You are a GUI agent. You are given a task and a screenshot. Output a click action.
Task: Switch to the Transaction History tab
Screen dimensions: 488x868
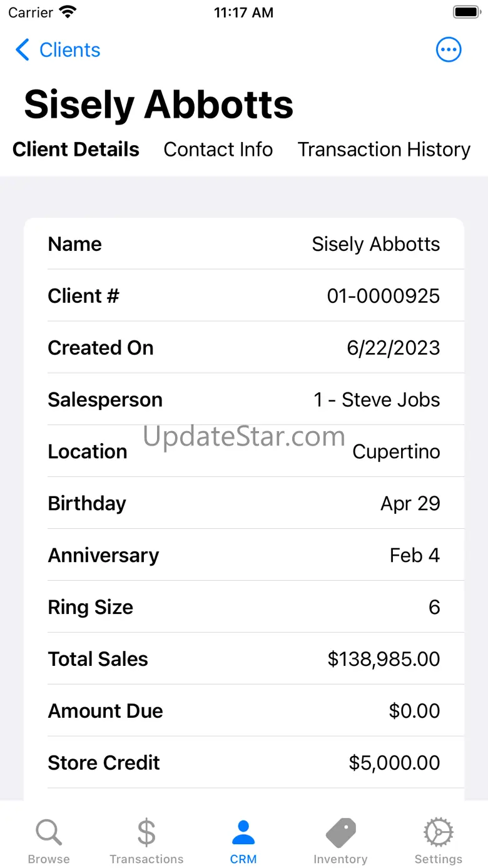384,150
